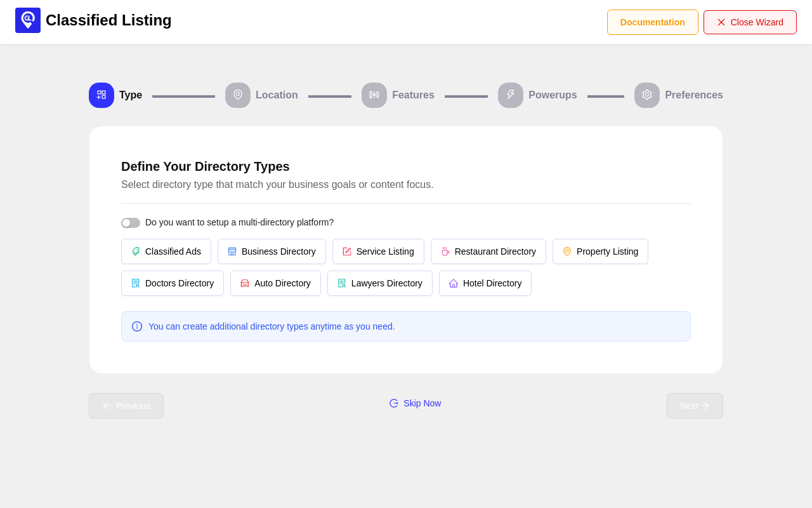Jump to the Powerups lightning icon
This screenshot has height=508, width=812.
click(511, 95)
